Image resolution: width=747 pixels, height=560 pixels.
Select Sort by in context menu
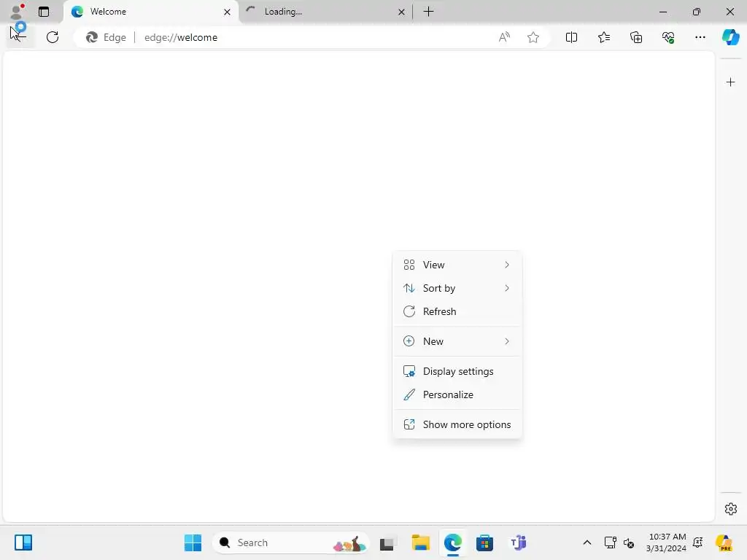457,288
